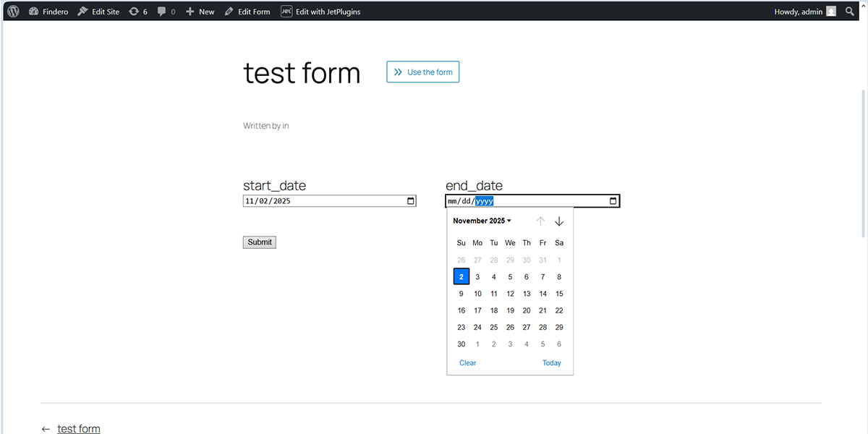Choose day 14 in the calendar

542,294
